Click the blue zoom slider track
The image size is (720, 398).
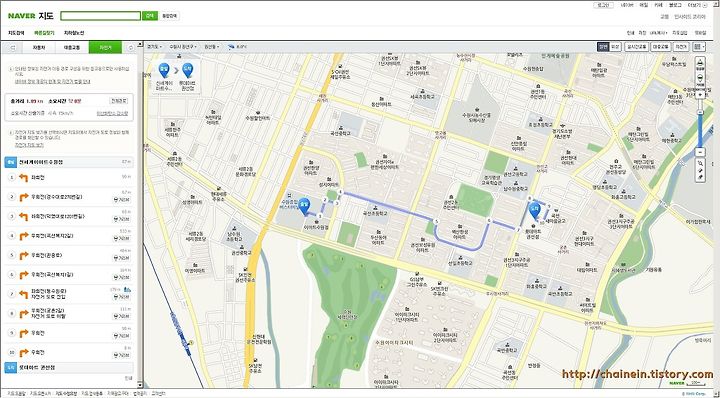pos(700,131)
